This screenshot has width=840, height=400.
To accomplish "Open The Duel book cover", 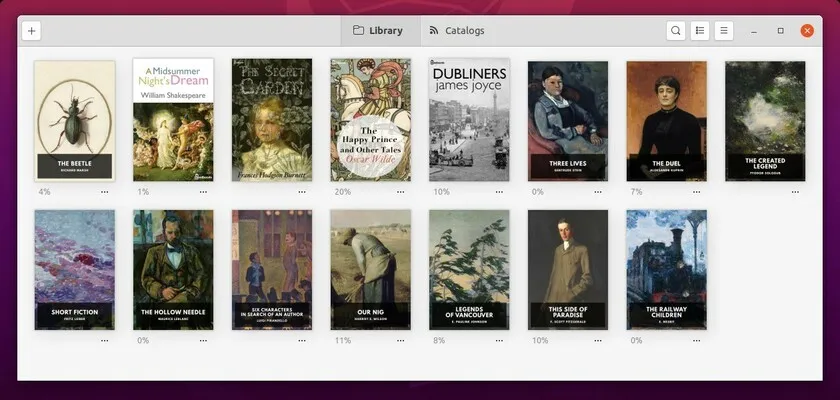I will (666, 121).
